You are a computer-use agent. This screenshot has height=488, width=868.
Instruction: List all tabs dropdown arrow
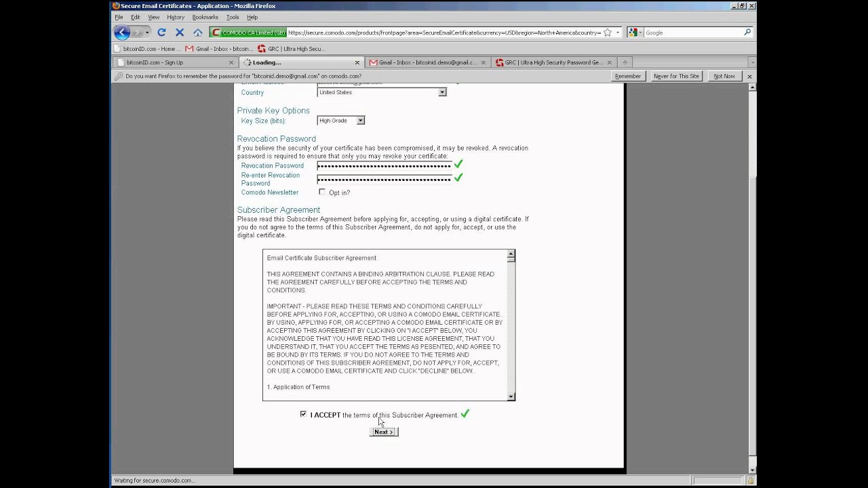pos(752,62)
